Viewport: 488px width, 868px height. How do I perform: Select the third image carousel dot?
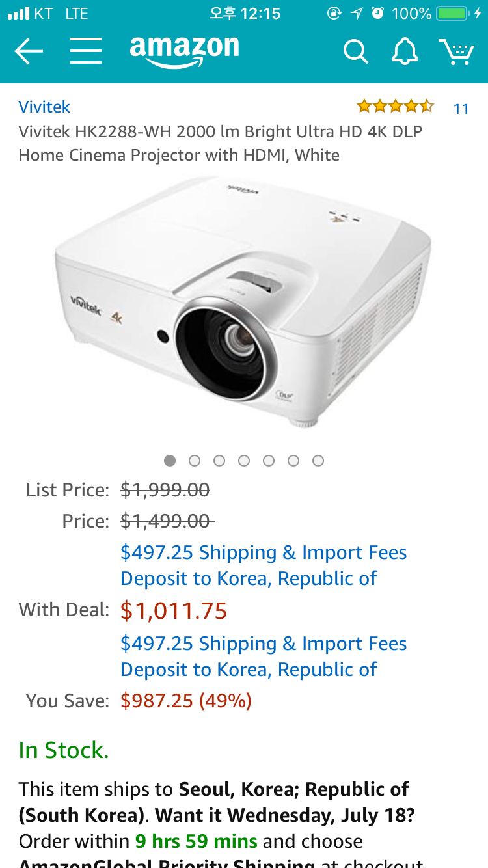pyautogui.click(x=219, y=461)
